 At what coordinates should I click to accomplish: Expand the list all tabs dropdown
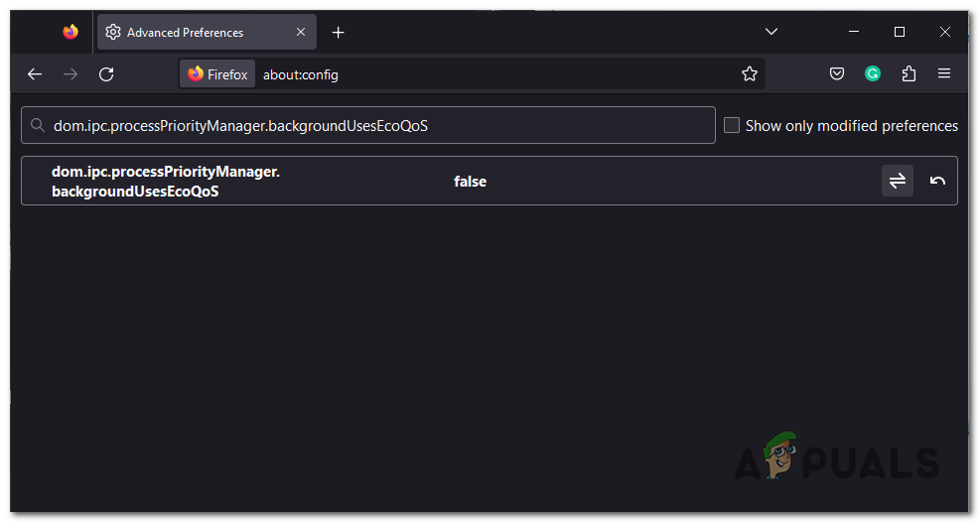(771, 32)
